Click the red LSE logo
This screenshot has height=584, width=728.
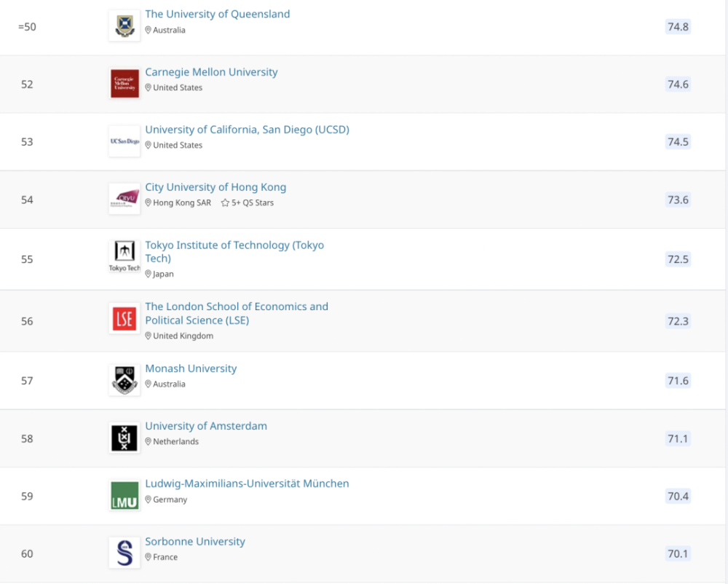tap(124, 319)
